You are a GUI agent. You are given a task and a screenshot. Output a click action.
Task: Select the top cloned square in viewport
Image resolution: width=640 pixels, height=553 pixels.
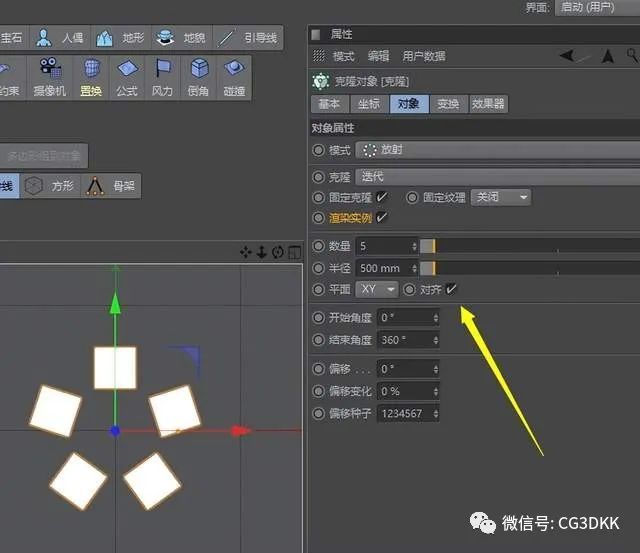pos(115,368)
